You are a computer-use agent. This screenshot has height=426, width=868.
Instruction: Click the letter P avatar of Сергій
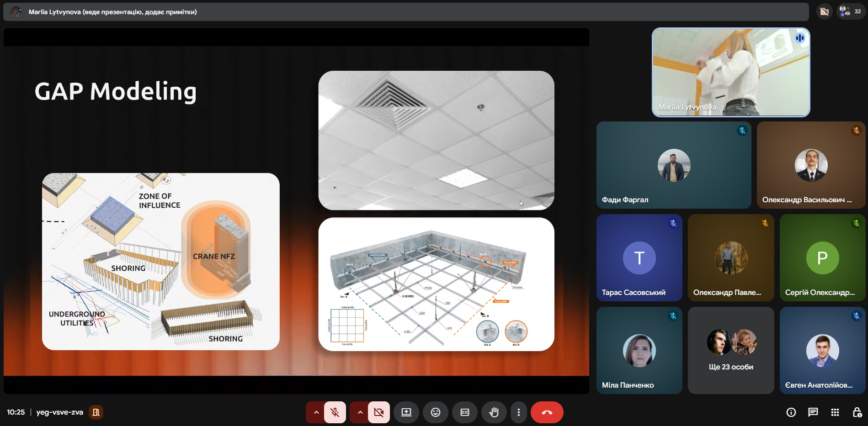[822, 258]
